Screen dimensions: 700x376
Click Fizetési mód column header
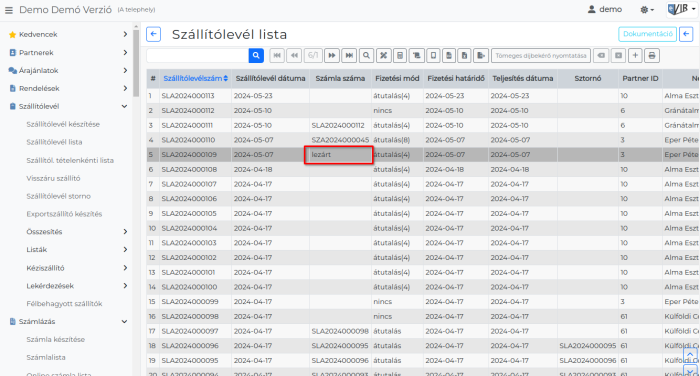tap(397, 78)
